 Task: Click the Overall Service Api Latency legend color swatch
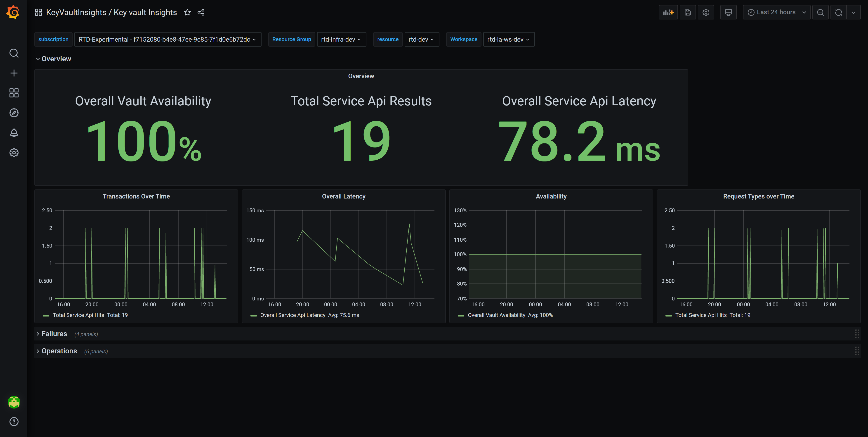tap(254, 315)
